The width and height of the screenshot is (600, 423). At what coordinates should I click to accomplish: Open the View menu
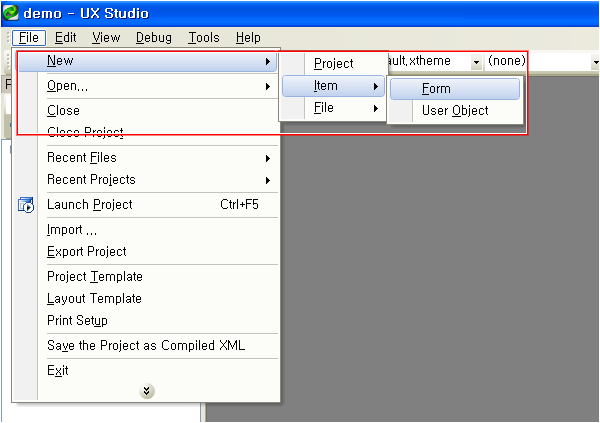(106, 38)
